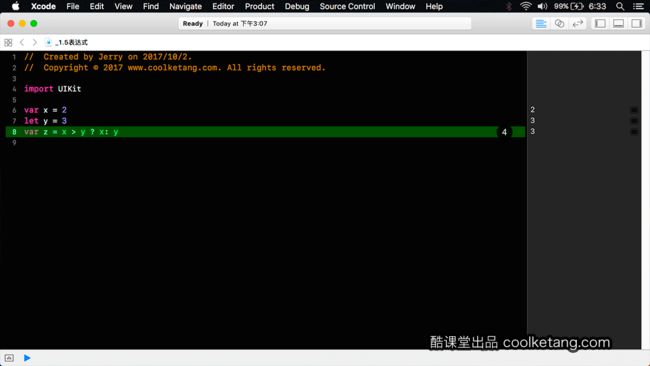Screen dimensions: 650x366
Task: Click sidebar result value for line 6
Action: coord(533,109)
